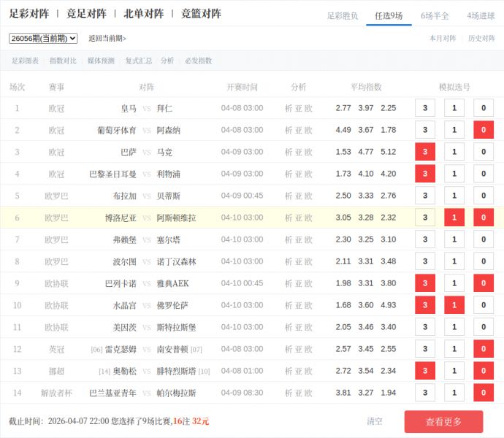Screen dimensions: 504x438
Task: Click the 返回当前期 link
Action: point(107,39)
